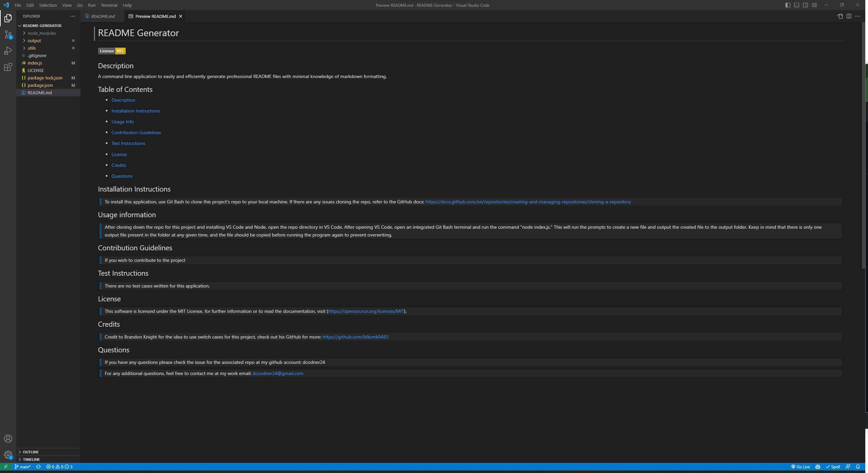Open the Source Control view
The width and height of the screenshot is (868, 473).
[x=8, y=34]
